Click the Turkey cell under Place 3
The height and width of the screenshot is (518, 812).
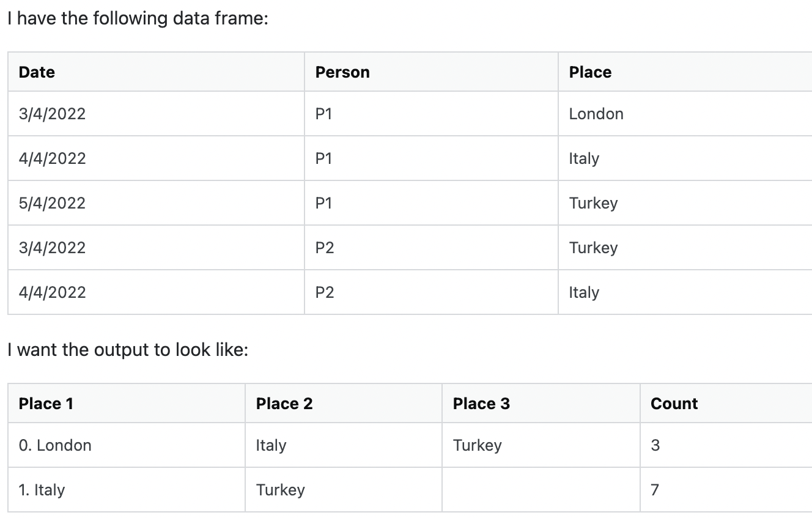(477, 445)
